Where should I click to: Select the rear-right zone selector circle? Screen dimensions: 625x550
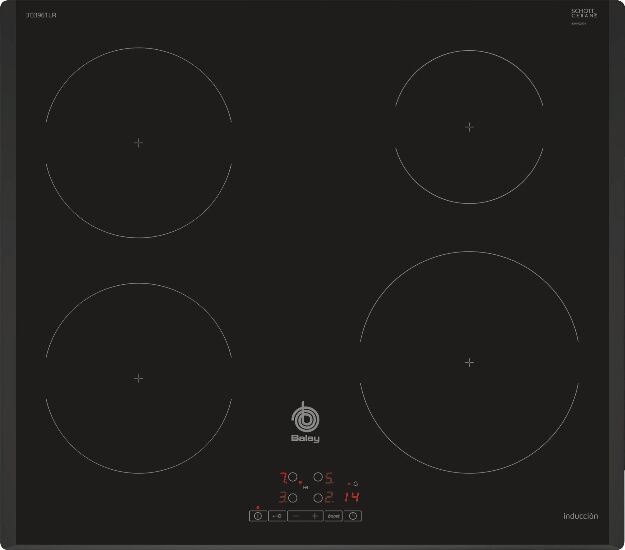318,477
